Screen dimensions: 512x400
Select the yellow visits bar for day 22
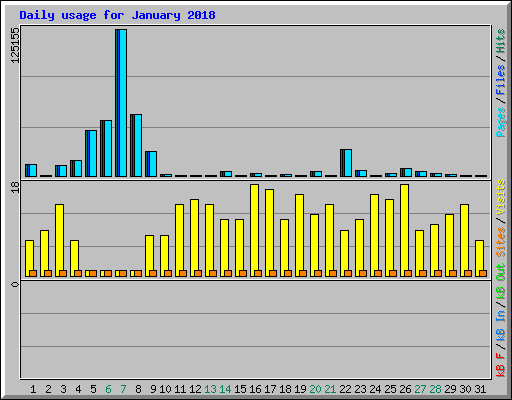[344, 253]
